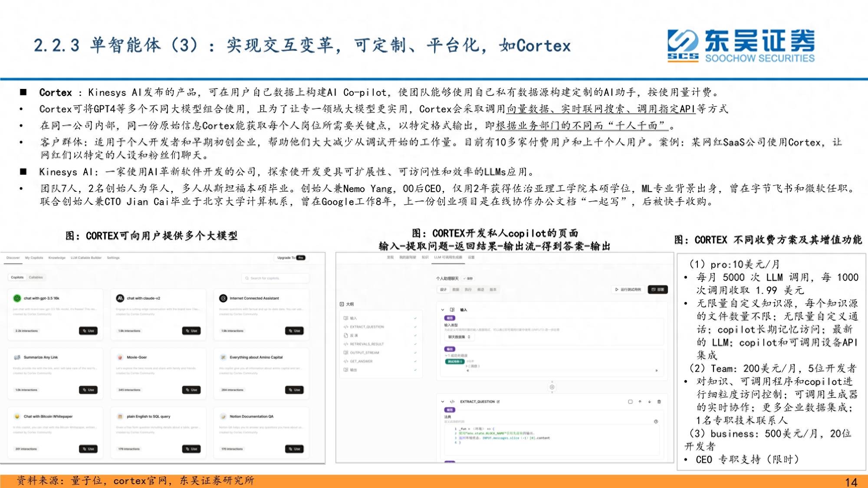Click the Movie-Goer popcorn icon
The image size is (868, 488).
[x=120, y=357]
